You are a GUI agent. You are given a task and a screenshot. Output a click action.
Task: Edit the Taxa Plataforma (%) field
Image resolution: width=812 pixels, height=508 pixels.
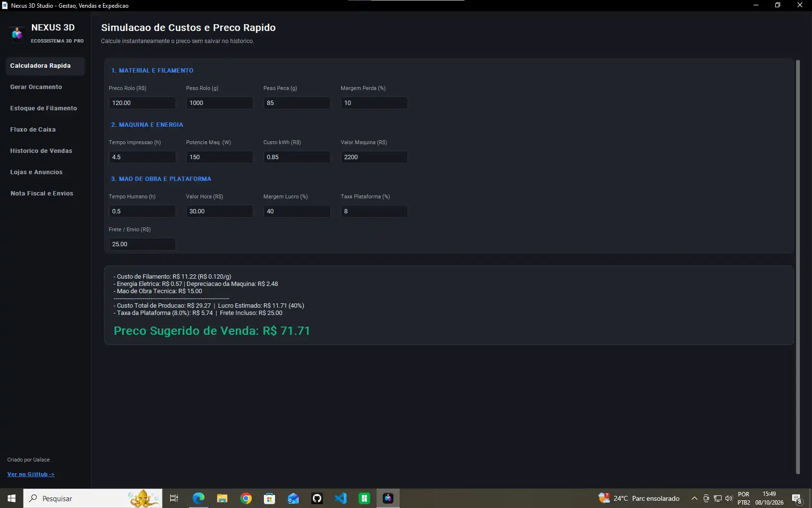click(374, 211)
